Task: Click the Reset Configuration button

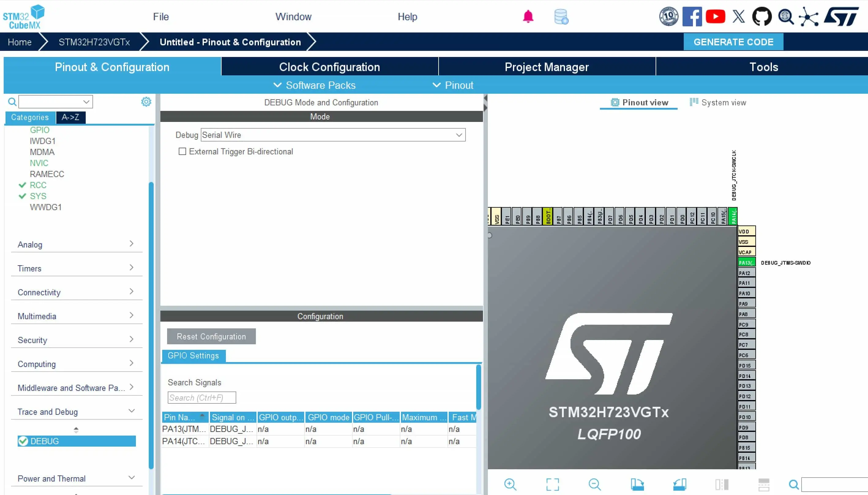Action: coord(211,336)
